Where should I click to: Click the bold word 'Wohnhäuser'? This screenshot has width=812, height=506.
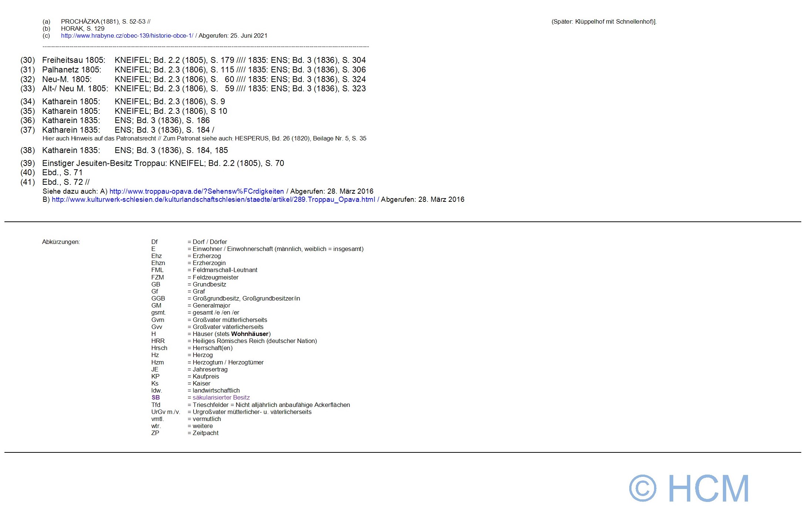coord(250,334)
